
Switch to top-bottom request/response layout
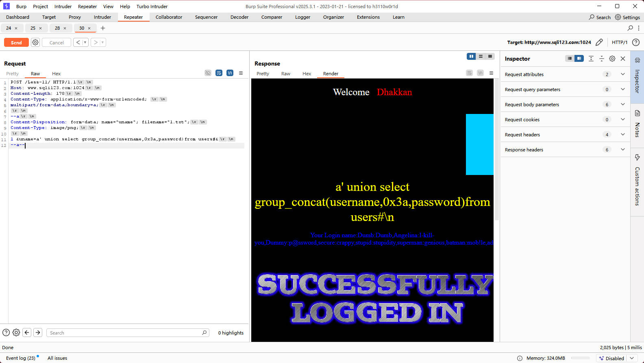click(x=481, y=56)
